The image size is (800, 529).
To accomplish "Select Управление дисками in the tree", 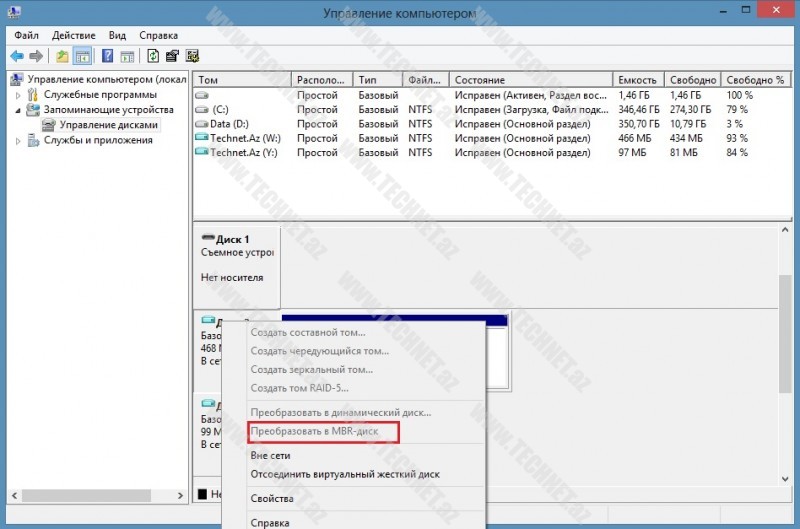I will pos(108,125).
